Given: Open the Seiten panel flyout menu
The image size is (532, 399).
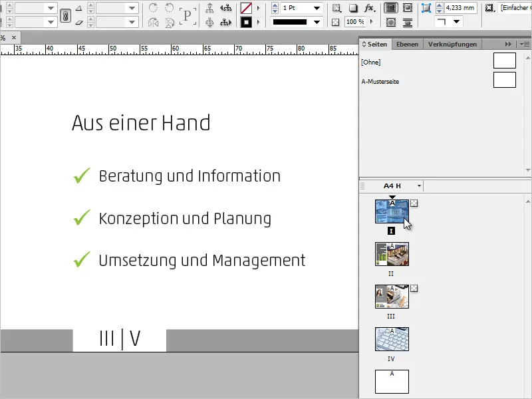Looking at the screenshot, I should pyautogui.click(x=524, y=44).
